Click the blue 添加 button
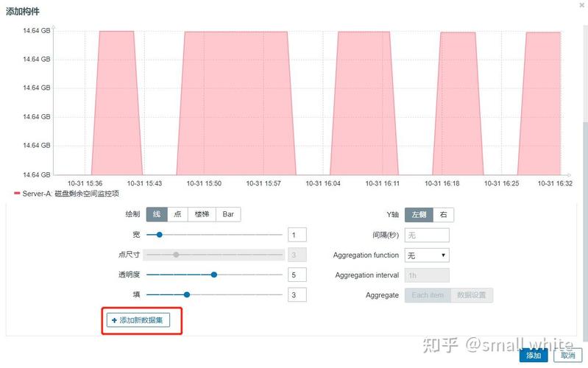Screen dimensions: 588x368 pyautogui.click(x=534, y=355)
